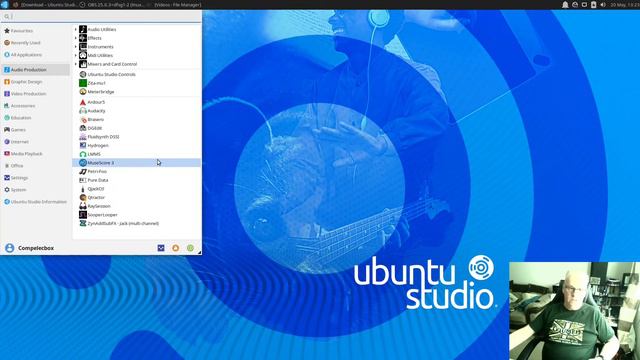Launch Brasero disc burner
The width and height of the screenshot is (640, 360).
tap(137, 119)
